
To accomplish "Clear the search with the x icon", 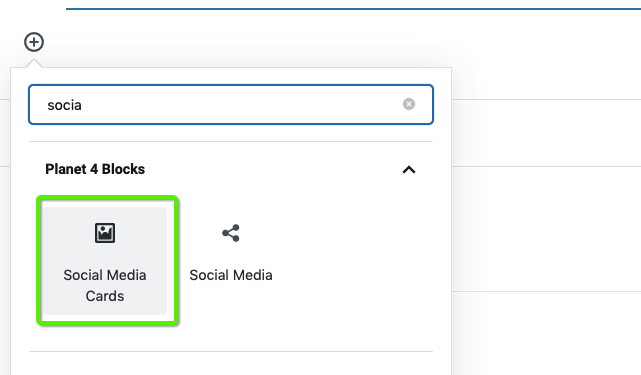I will pyautogui.click(x=409, y=104).
